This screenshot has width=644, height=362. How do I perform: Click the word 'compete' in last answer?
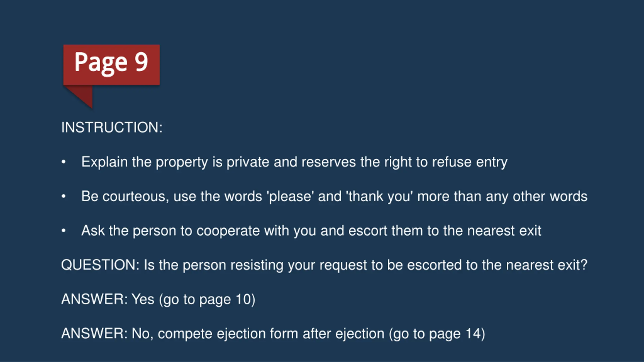pyautogui.click(x=185, y=334)
